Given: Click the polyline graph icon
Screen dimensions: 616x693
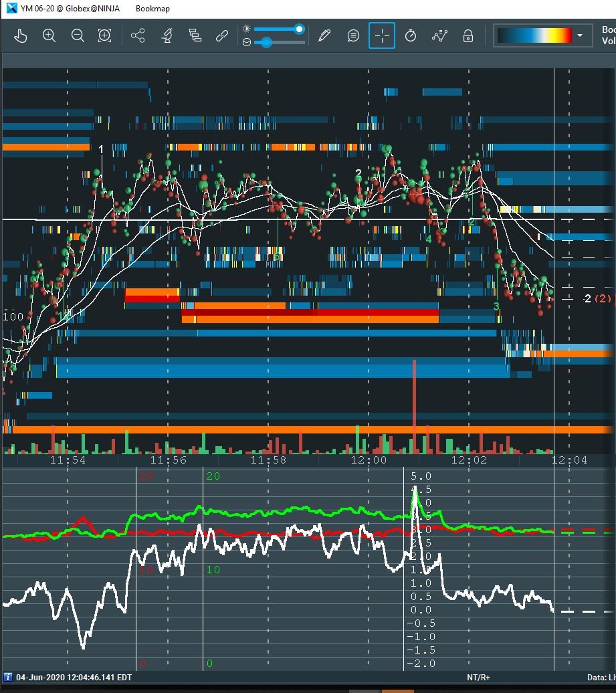Looking at the screenshot, I should (x=439, y=36).
